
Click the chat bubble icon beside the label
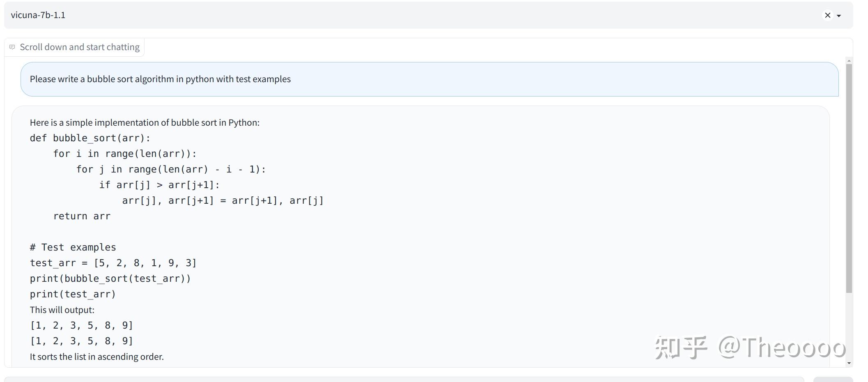[12, 47]
